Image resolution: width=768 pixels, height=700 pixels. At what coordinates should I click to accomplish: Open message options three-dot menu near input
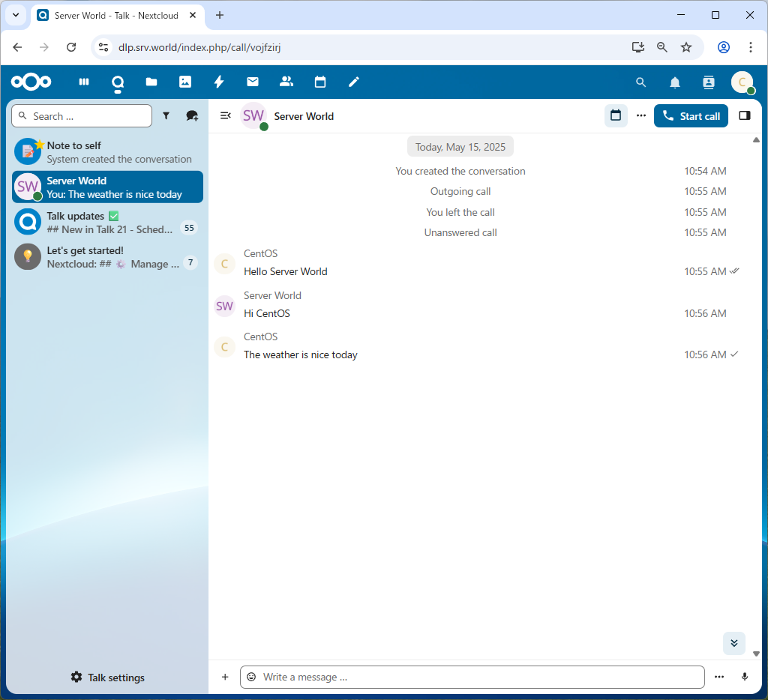(x=719, y=677)
